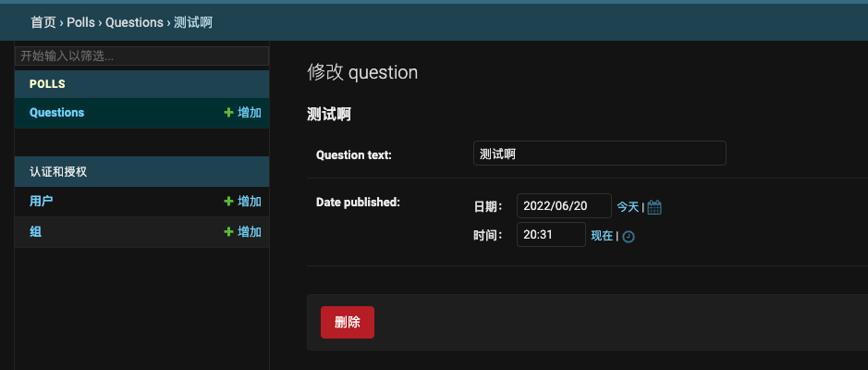The height and width of the screenshot is (370, 868).
Task: Click the 现在 (Now) shortcut link
Action: pyautogui.click(x=602, y=235)
